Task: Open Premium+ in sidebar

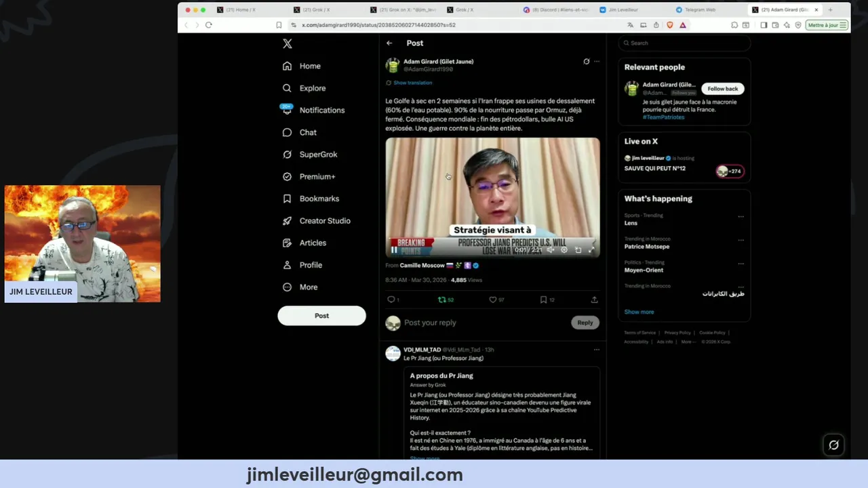Action: coord(309,176)
